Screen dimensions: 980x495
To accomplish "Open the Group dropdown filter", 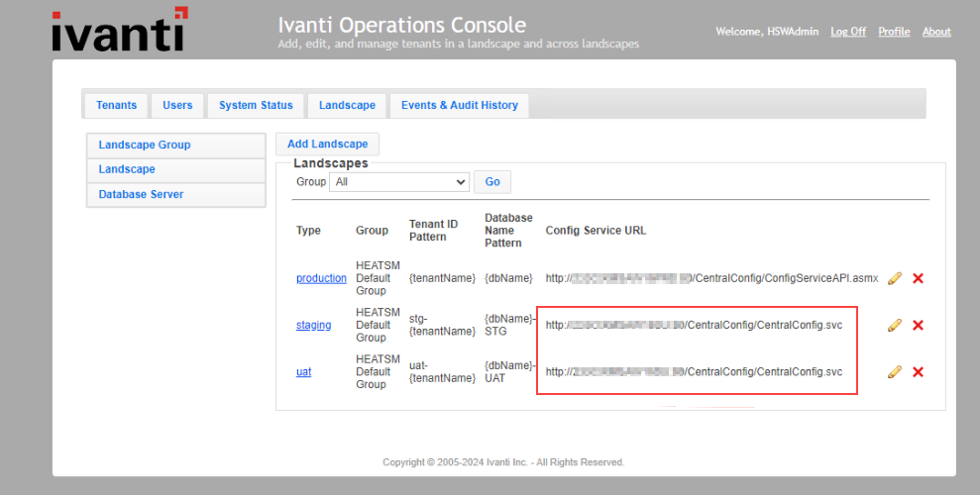I will click(x=399, y=182).
